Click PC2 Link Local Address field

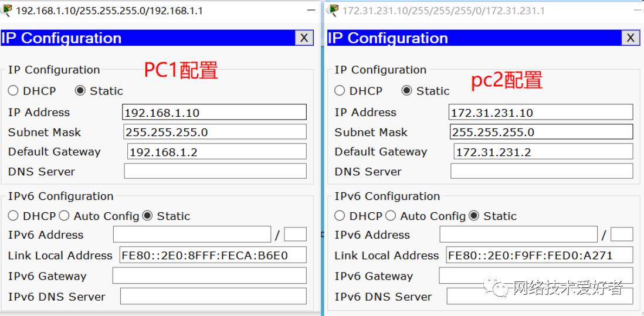click(539, 255)
